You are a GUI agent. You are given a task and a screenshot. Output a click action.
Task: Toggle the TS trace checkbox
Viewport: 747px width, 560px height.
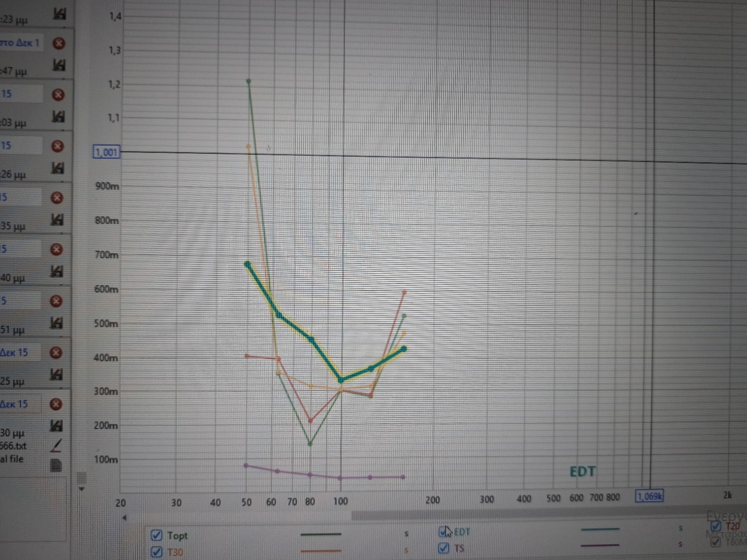444,548
